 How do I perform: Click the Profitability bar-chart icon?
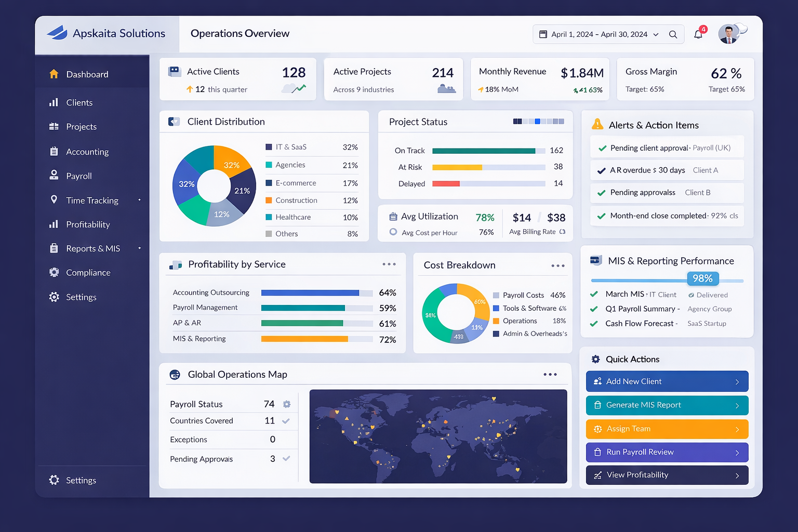55,224
